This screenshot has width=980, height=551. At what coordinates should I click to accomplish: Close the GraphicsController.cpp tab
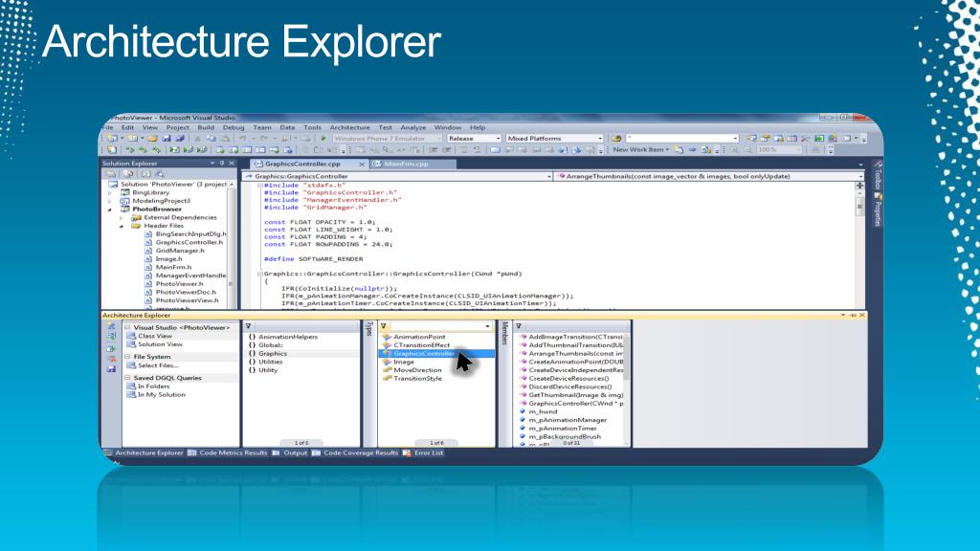(x=361, y=165)
